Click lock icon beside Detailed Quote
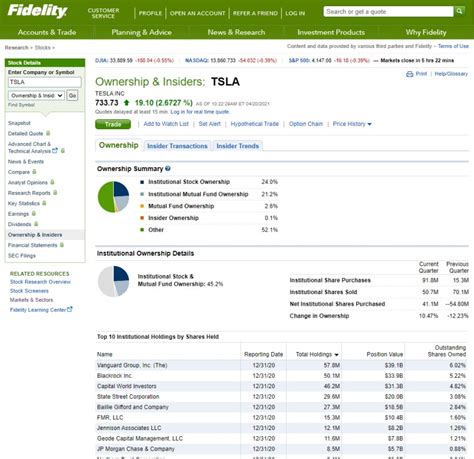 tap(48, 133)
